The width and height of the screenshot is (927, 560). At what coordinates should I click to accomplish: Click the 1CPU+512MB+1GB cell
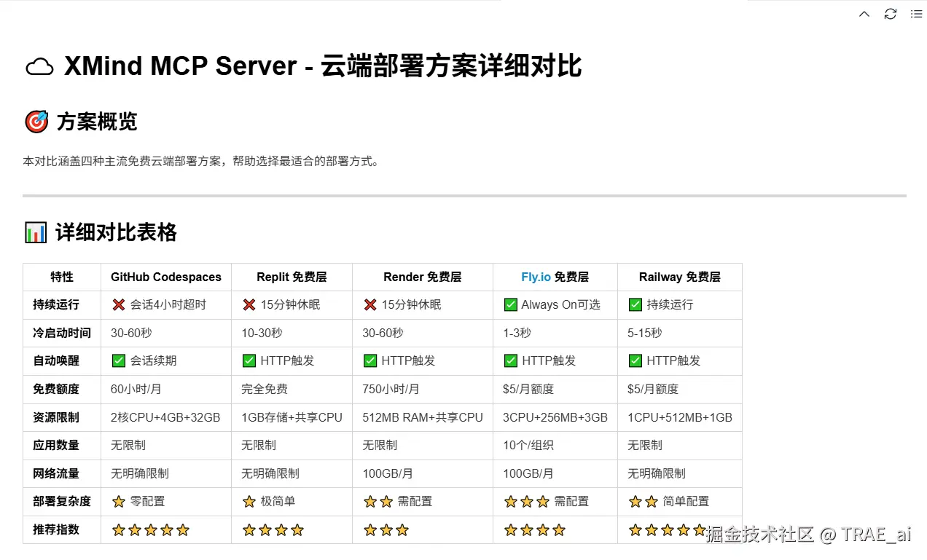680,417
